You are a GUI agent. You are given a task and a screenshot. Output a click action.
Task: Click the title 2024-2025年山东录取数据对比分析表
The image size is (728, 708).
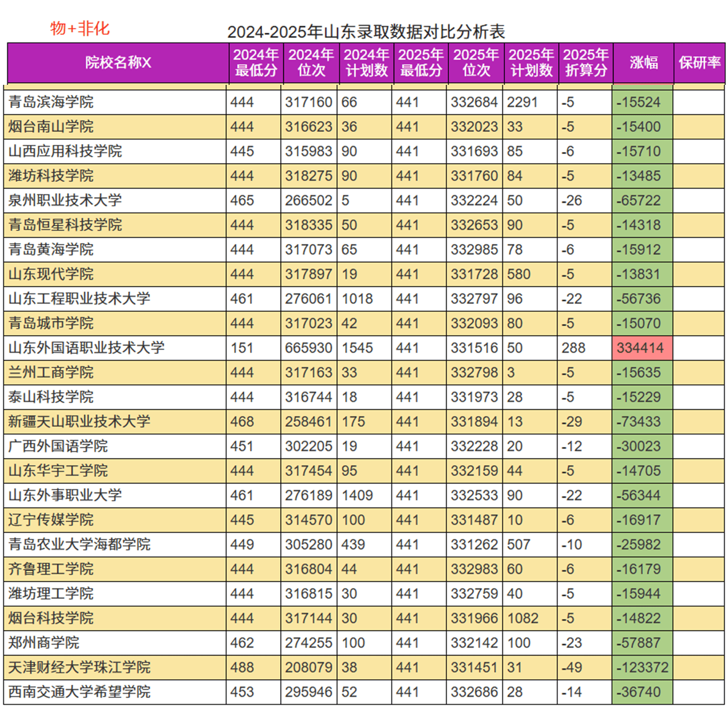point(366,32)
